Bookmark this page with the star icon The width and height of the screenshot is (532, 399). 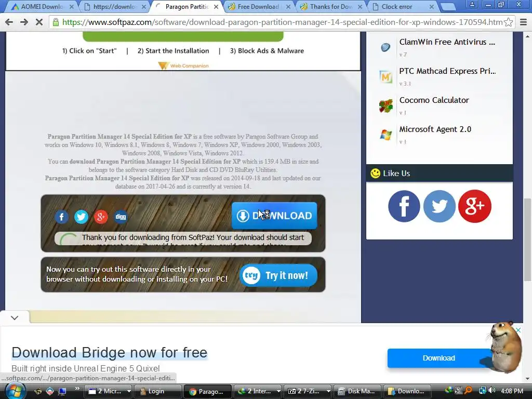click(508, 22)
